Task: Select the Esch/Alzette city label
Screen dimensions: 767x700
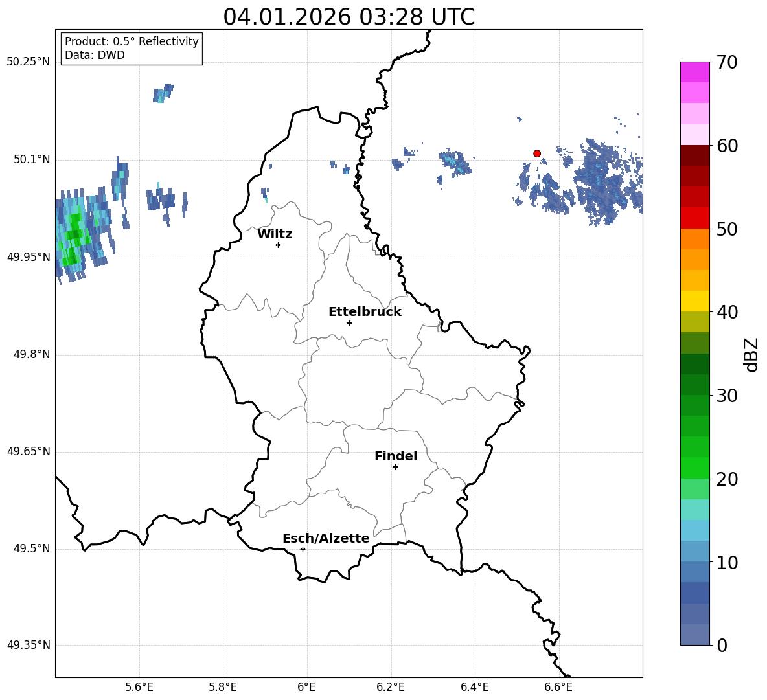Action: pos(326,538)
